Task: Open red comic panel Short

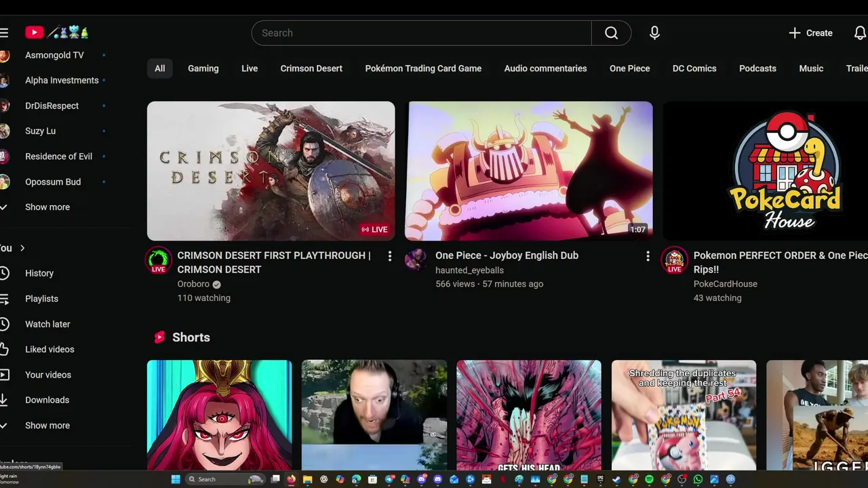Action: point(529,415)
